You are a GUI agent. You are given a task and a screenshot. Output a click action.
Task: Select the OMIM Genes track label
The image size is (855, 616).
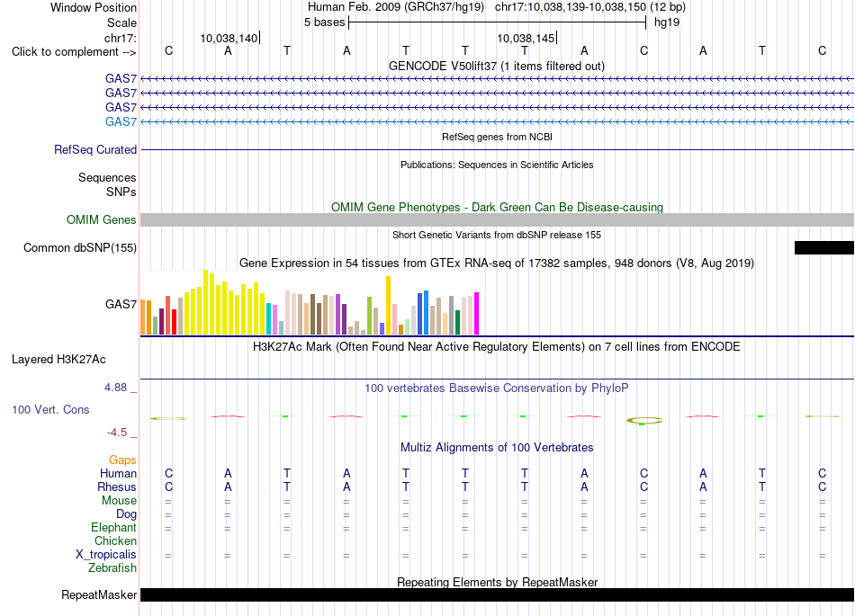pos(101,219)
